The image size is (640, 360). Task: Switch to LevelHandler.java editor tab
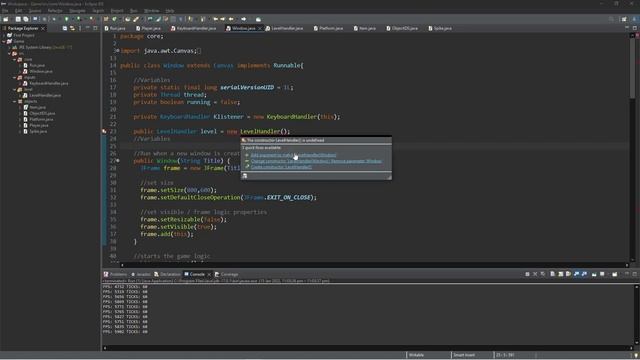click(x=284, y=28)
